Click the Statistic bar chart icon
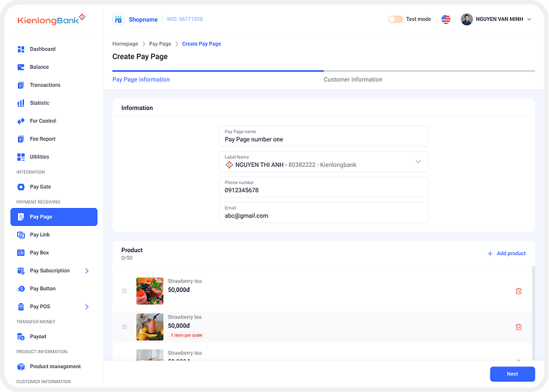The height and width of the screenshot is (392, 549). click(x=21, y=103)
